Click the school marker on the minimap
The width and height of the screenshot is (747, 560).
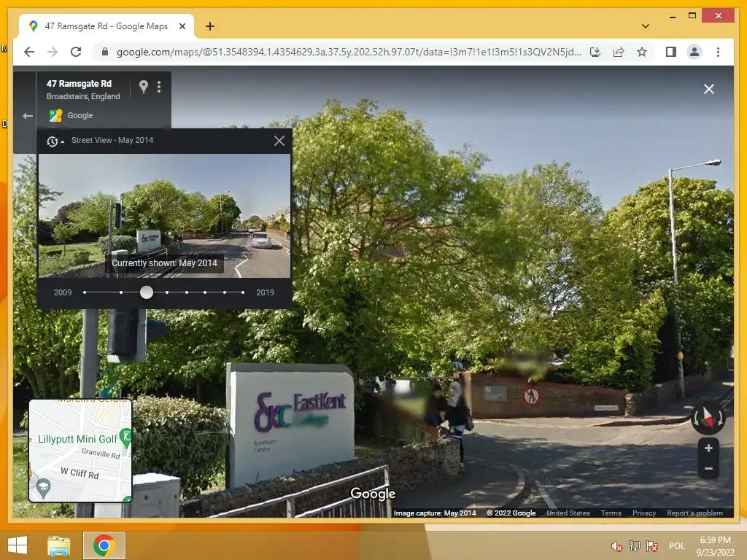(43, 488)
